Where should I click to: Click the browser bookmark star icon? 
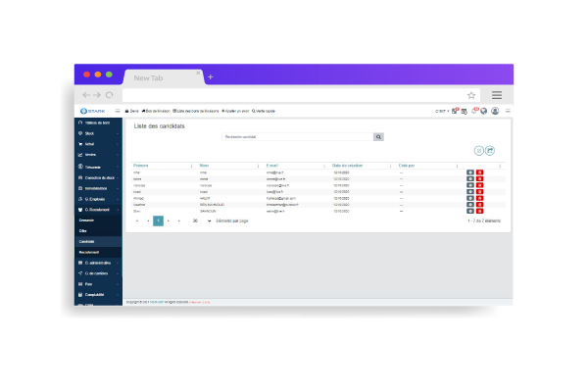click(471, 95)
